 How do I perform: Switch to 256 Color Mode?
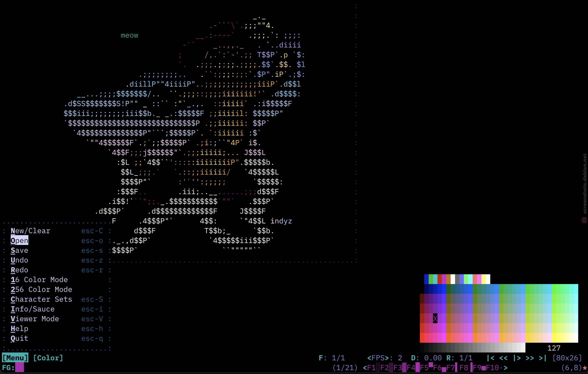[41, 289]
